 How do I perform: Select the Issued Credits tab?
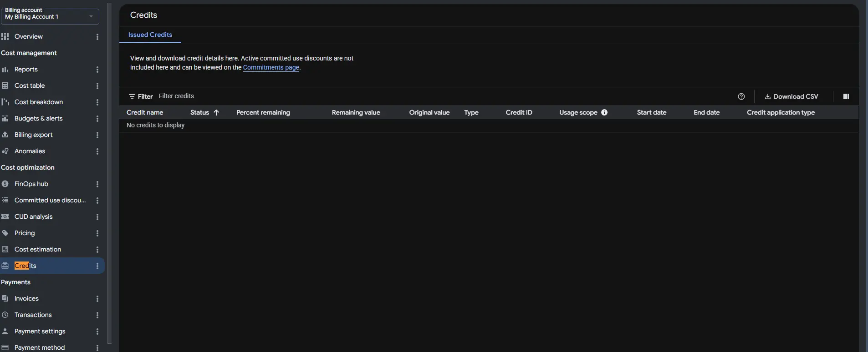coord(150,35)
